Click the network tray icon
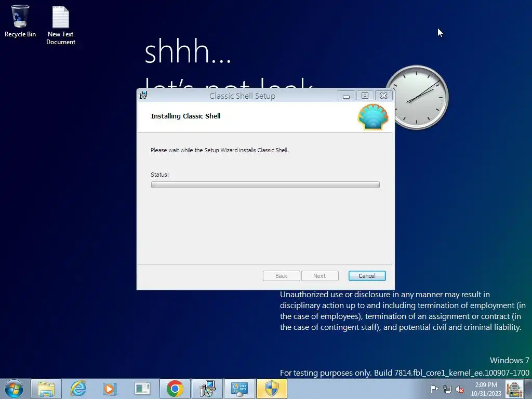The width and height of the screenshot is (532, 399). click(447, 389)
